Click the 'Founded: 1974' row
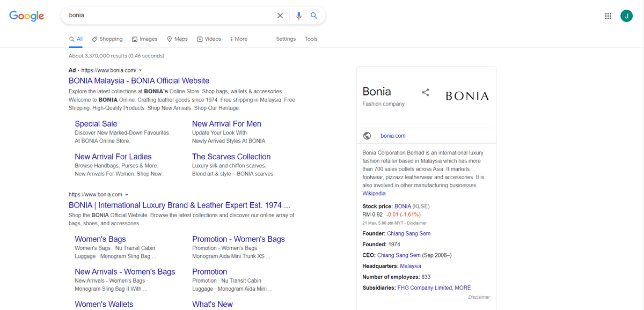 click(x=381, y=245)
